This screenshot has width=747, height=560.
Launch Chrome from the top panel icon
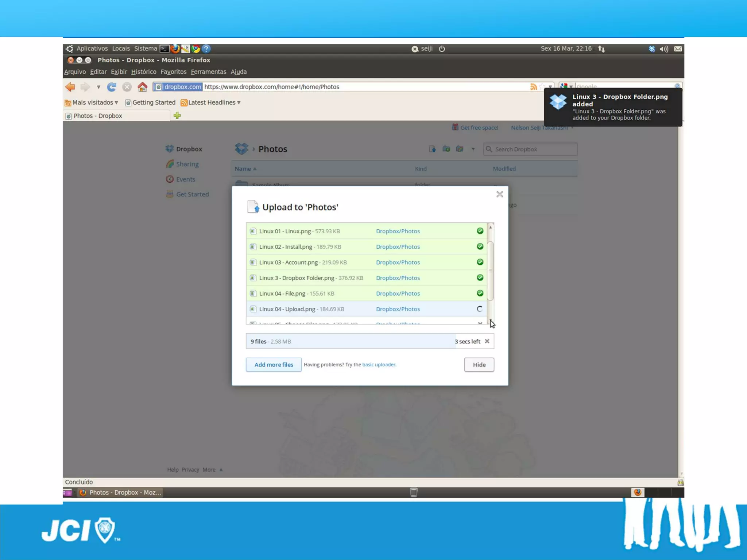click(x=196, y=48)
